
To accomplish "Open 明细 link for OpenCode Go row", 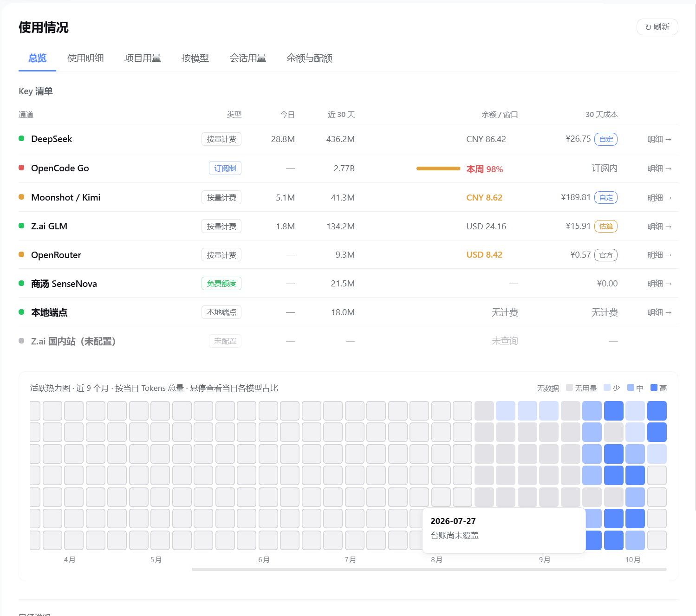I will [659, 169].
